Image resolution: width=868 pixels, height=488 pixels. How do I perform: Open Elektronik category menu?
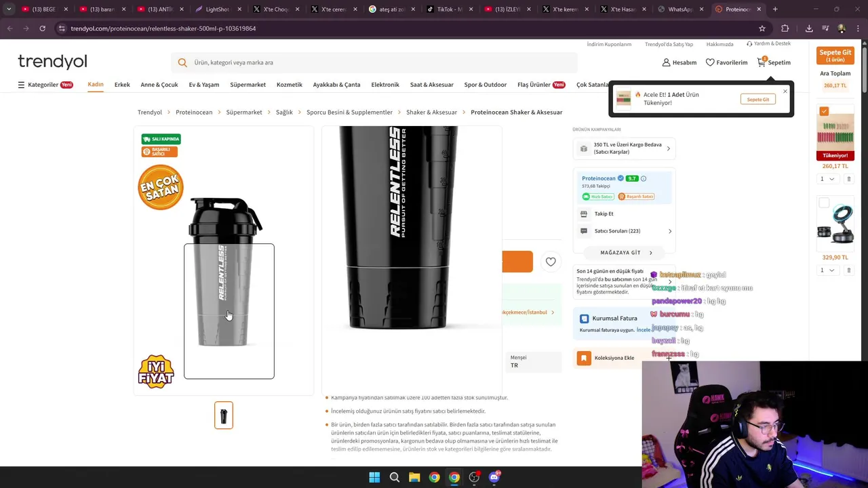point(385,85)
